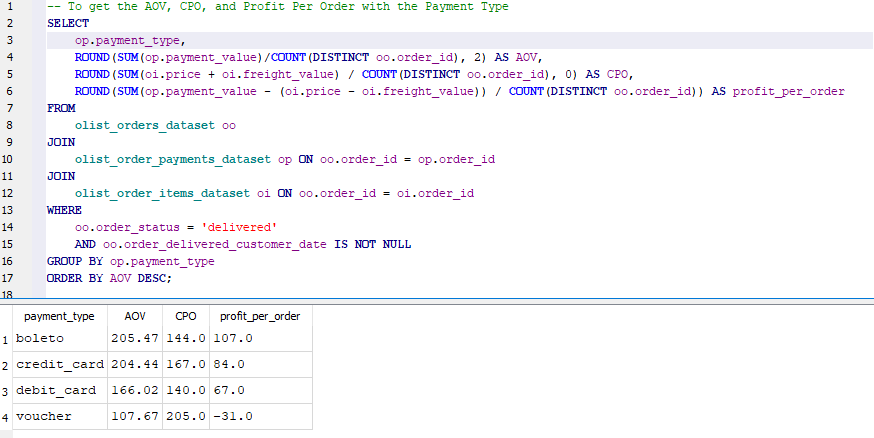Select AOV value 204.44
The width and height of the screenshot is (874, 438).
tap(135, 364)
